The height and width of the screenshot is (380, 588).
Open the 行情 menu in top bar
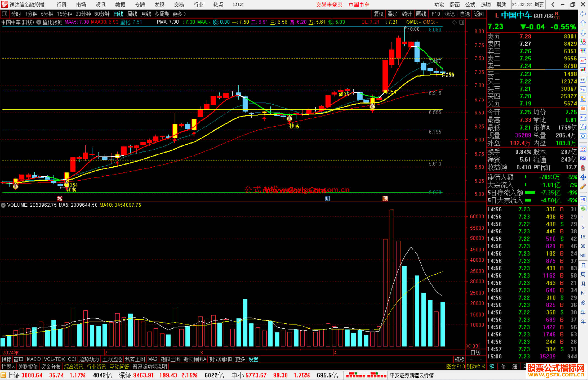click(x=61, y=5)
